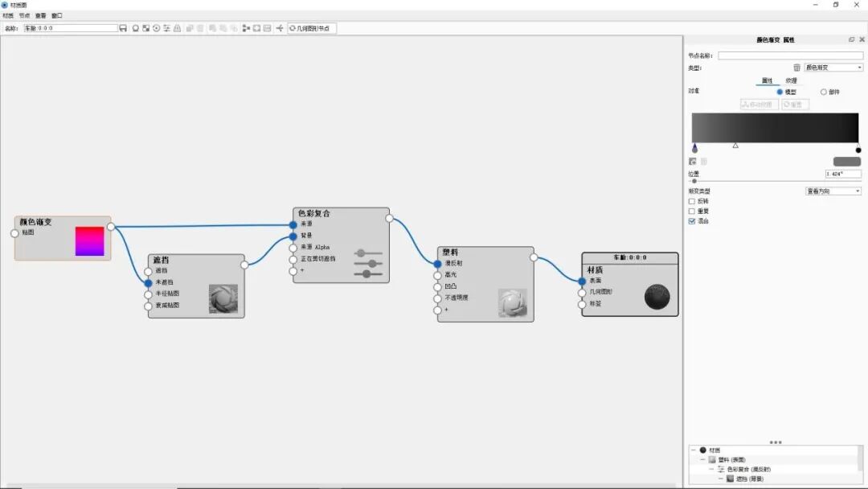Image resolution: width=868 pixels, height=489 pixels.
Task: Open the 材质 menu
Action: pos(10,14)
